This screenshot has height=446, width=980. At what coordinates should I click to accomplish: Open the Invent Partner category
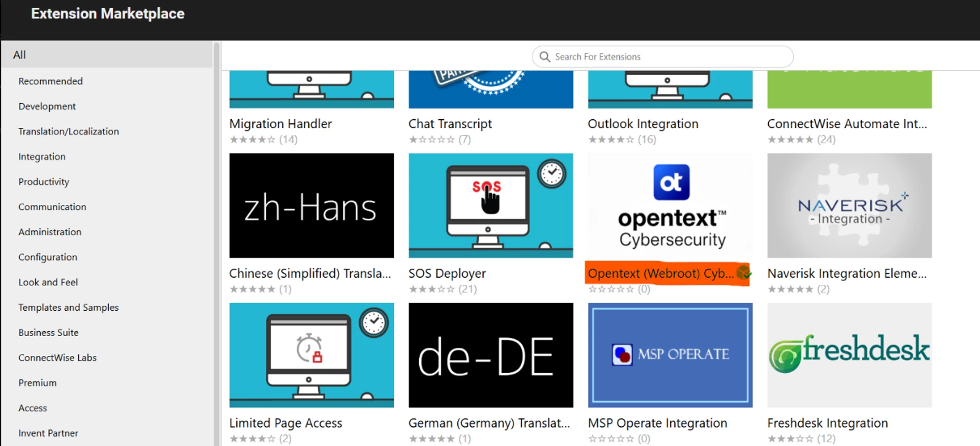click(48, 433)
